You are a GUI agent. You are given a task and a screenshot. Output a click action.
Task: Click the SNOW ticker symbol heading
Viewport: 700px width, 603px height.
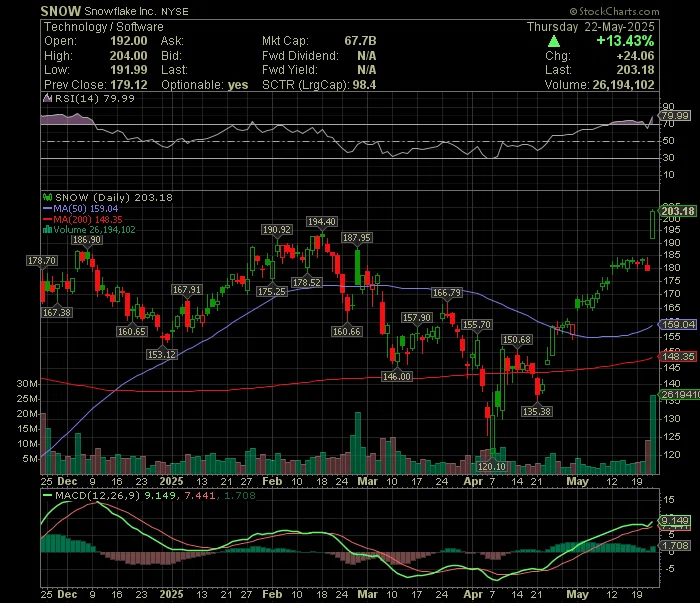[61, 11]
